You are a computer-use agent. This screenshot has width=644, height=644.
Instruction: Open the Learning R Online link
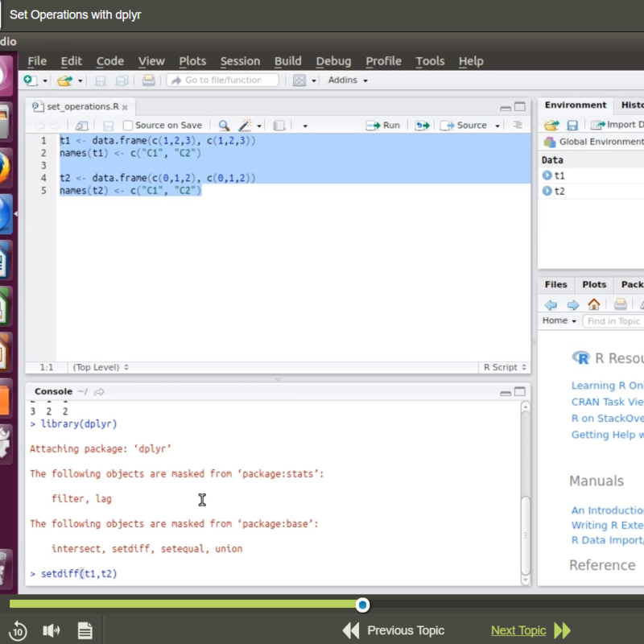click(x=608, y=386)
